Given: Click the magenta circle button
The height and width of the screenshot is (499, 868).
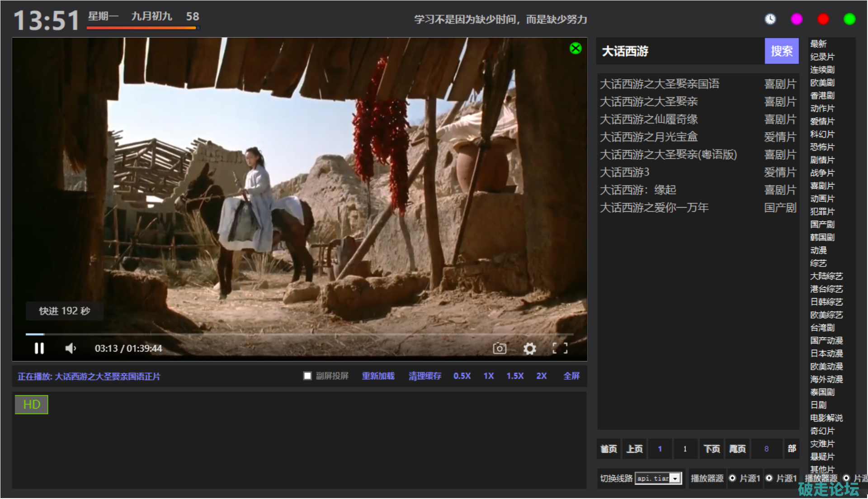Looking at the screenshot, I should [797, 19].
